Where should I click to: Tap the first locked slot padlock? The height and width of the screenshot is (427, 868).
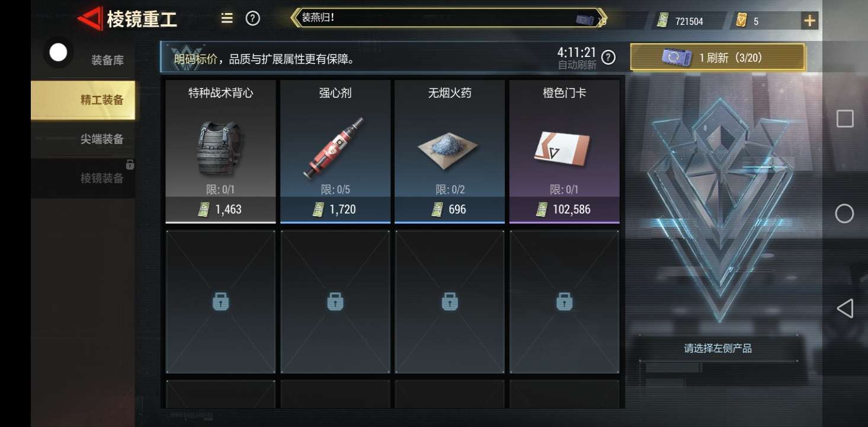[220, 301]
